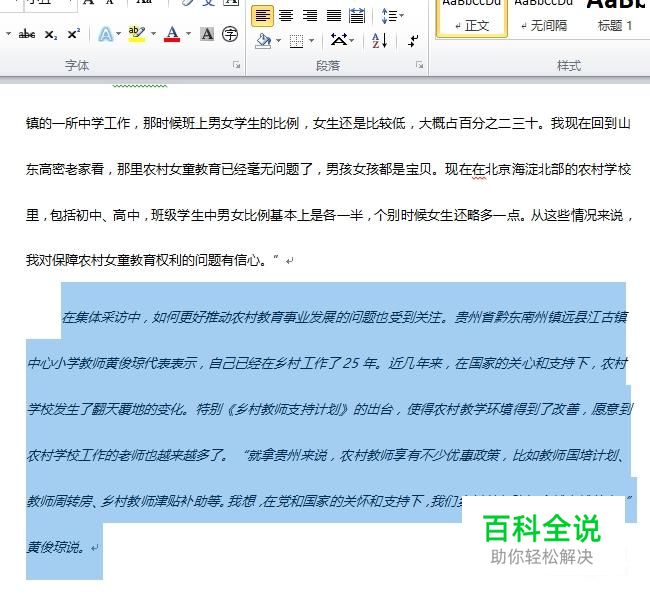Screen dimensions: 650x600
Task: Click the highlighted text 自己已经在乡村工作了25年
Action: click(x=294, y=363)
